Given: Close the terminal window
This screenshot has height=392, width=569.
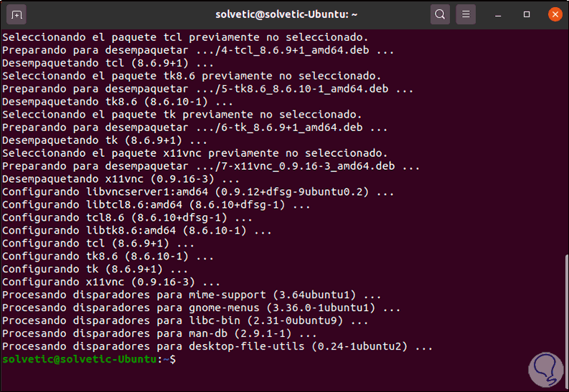Looking at the screenshot, I should pos(554,14).
